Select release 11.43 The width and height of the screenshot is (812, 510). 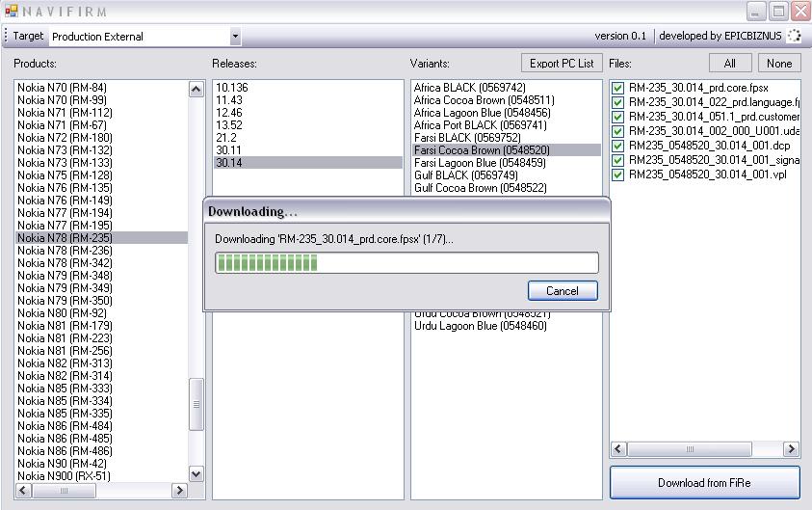pyautogui.click(x=307, y=100)
